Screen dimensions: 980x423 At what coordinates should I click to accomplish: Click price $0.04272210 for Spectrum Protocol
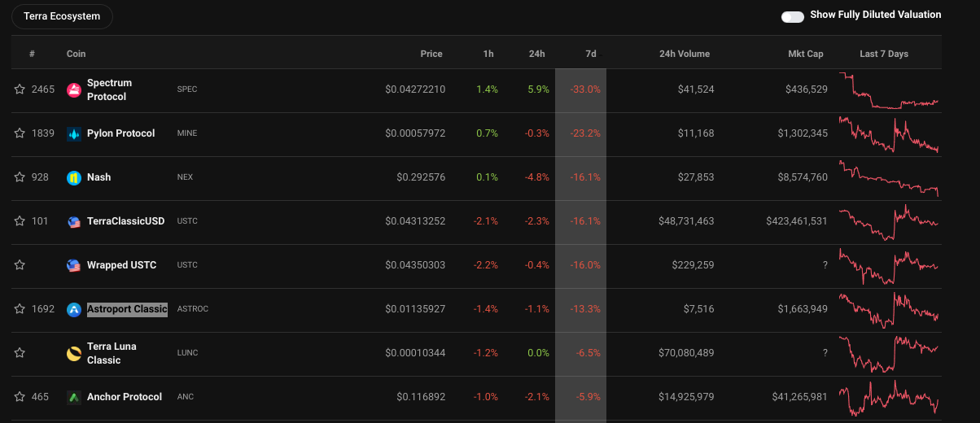point(415,89)
